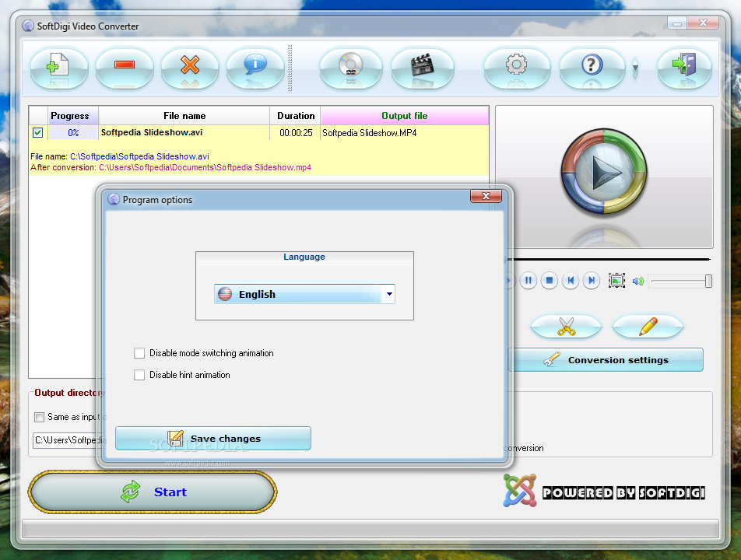
Task: Jump to the next frame button
Action: pos(592,281)
